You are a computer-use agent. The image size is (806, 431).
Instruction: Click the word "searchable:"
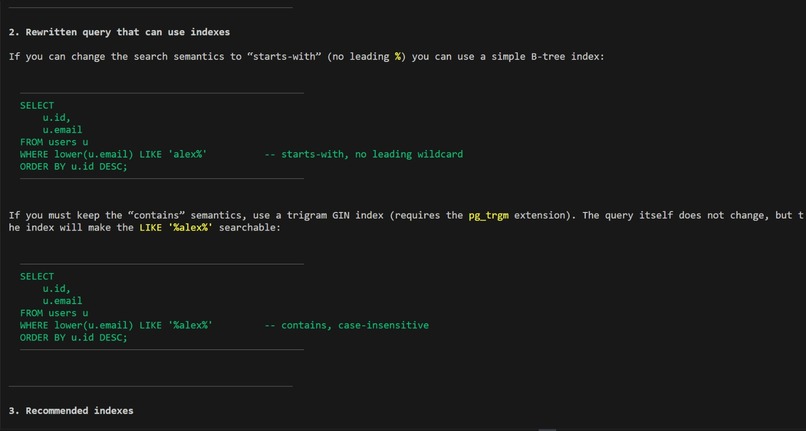[250, 227]
